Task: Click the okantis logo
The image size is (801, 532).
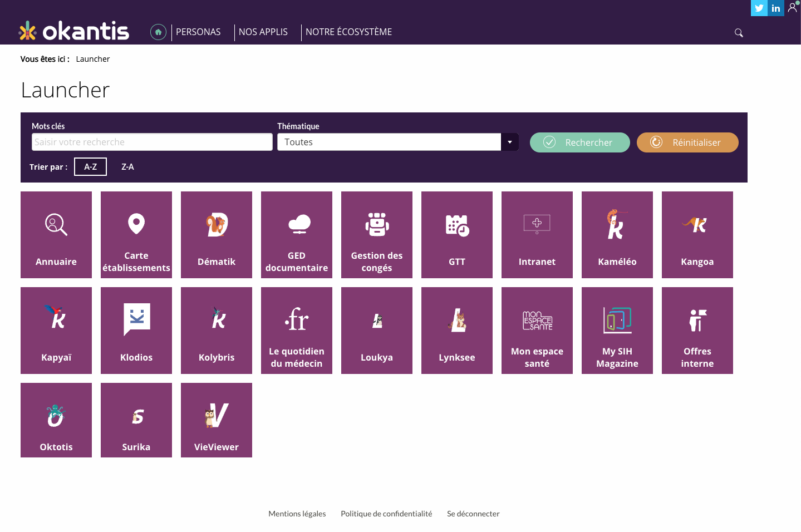Action: coord(74,31)
